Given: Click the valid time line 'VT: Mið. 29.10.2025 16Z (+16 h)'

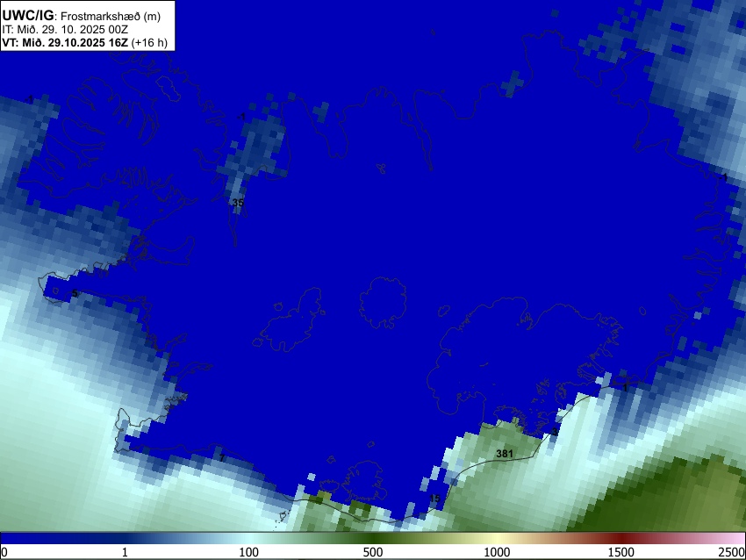Looking at the screenshot, I should (84, 42).
